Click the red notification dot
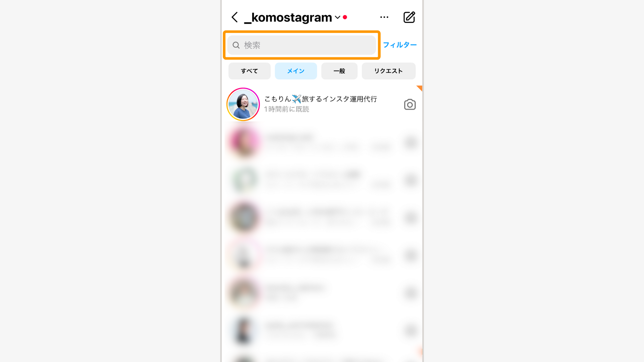Screen dimensions: 644x362 click(x=345, y=17)
